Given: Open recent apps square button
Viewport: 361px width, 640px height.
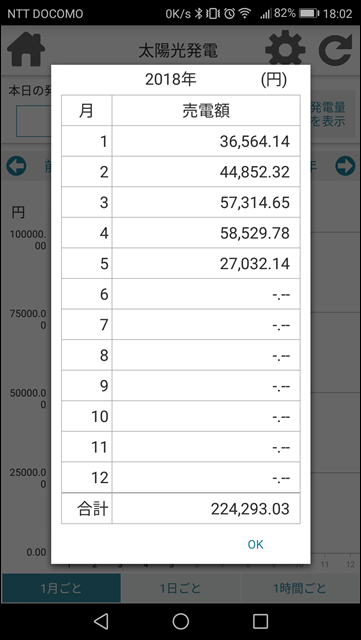Looking at the screenshot, I should pyautogui.click(x=260, y=621).
